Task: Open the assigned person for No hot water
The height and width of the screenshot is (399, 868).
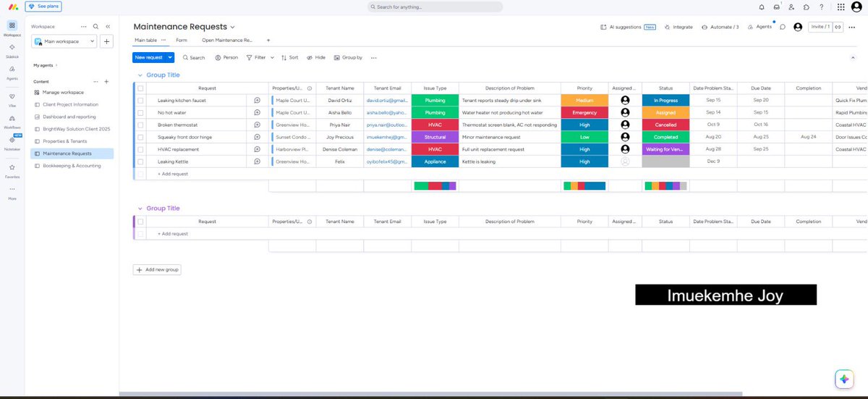Action: pyautogui.click(x=625, y=112)
